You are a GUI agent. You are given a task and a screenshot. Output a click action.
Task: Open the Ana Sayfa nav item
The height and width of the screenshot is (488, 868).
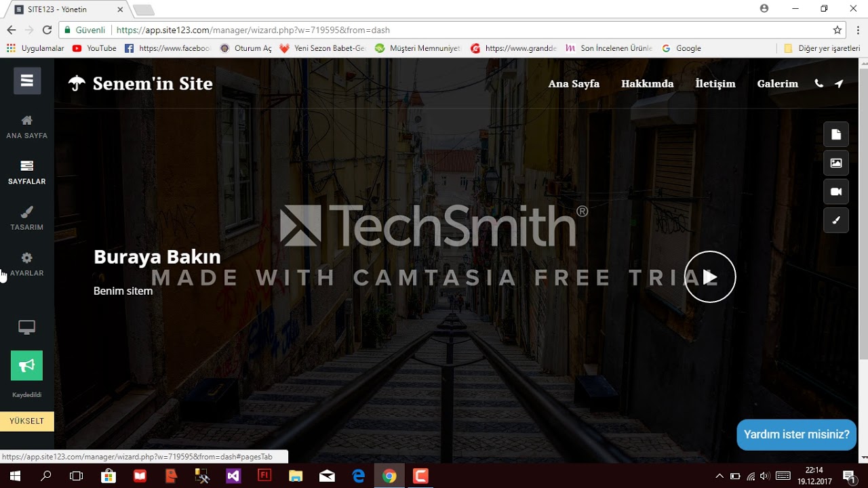[574, 83]
